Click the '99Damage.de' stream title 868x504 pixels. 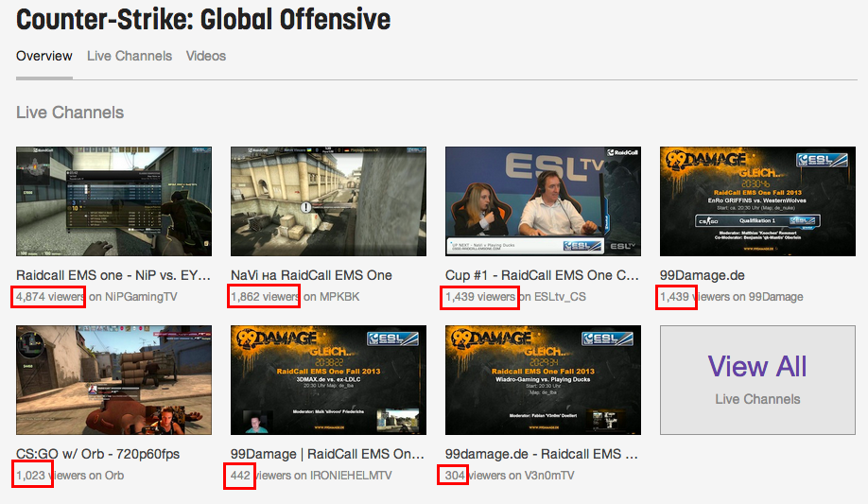point(702,275)
